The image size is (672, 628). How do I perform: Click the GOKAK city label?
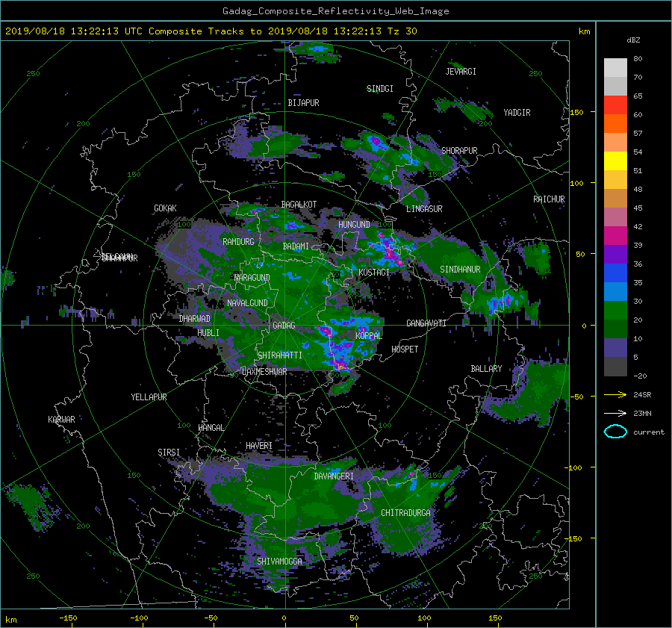tap(165, 208)
